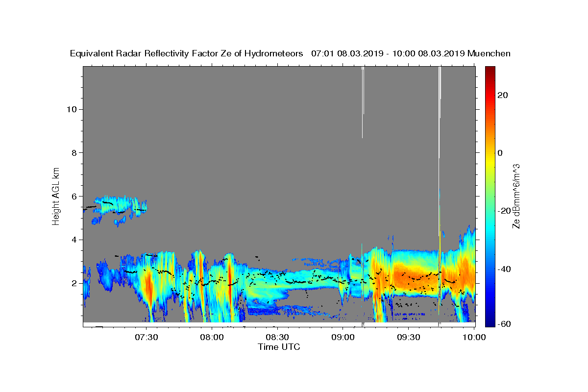Click the tall white vertical line just after 09:00
Viewport: 588px width, 392px height.
363,102
